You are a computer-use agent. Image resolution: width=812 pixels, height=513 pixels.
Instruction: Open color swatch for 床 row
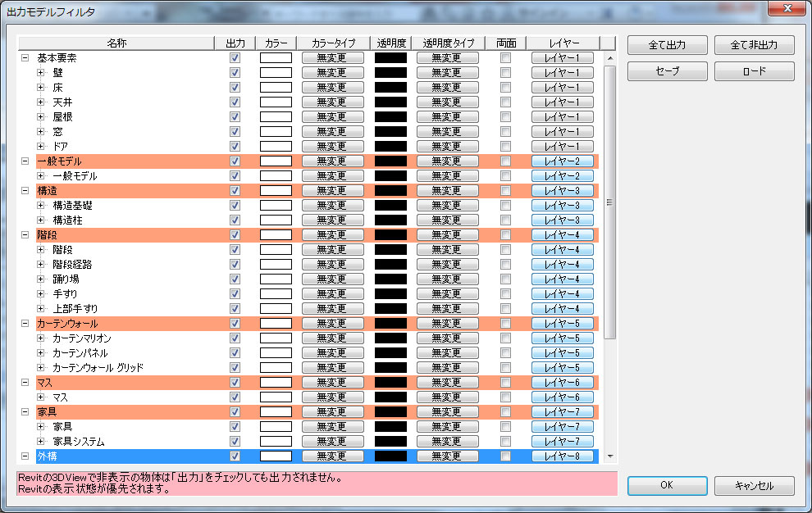(276, 88)
